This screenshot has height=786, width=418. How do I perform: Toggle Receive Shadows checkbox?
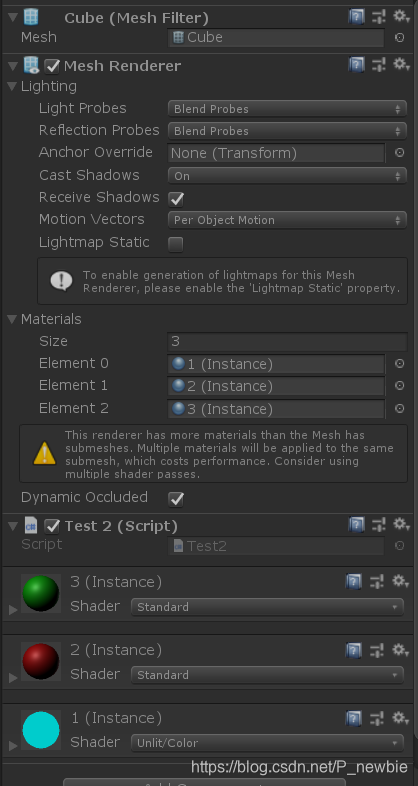176,199
